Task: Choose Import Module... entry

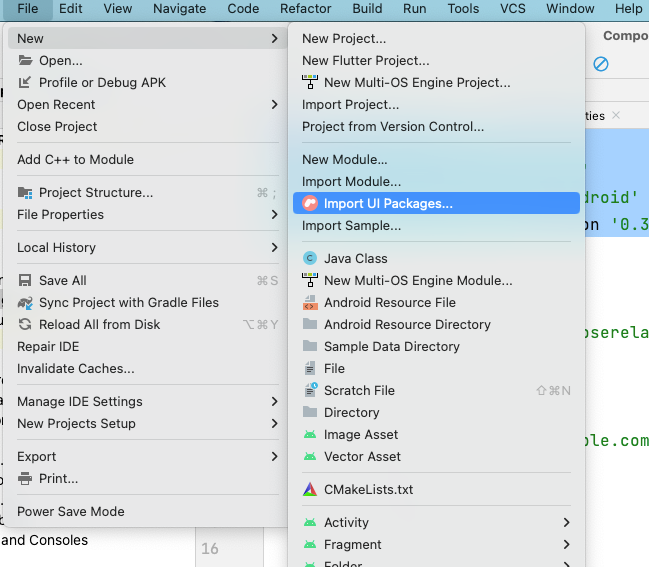Action: tap(436, 181)
